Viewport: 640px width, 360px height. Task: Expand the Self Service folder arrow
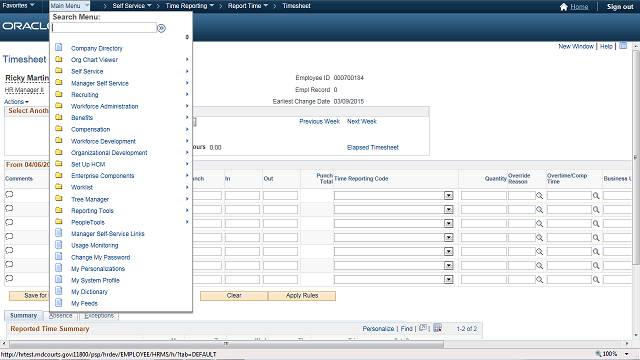(x=187, y=71)
